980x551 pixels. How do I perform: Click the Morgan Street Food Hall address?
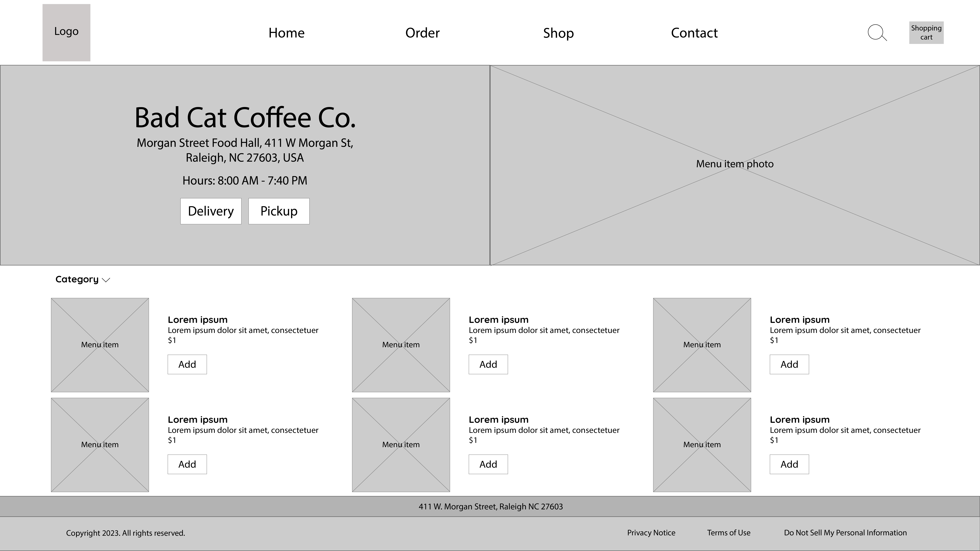[x=245, y=150]
